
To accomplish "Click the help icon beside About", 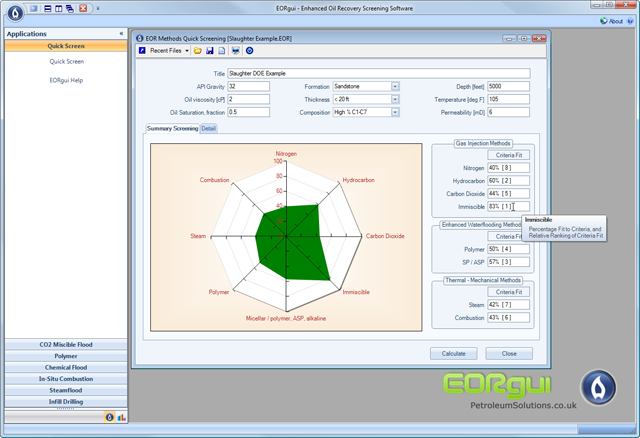I will pyautogui.click(x=630, y=21).
